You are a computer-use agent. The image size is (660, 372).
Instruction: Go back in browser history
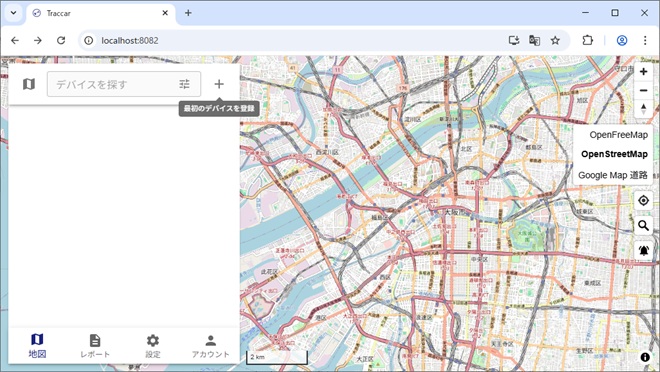tap(15, 40)
